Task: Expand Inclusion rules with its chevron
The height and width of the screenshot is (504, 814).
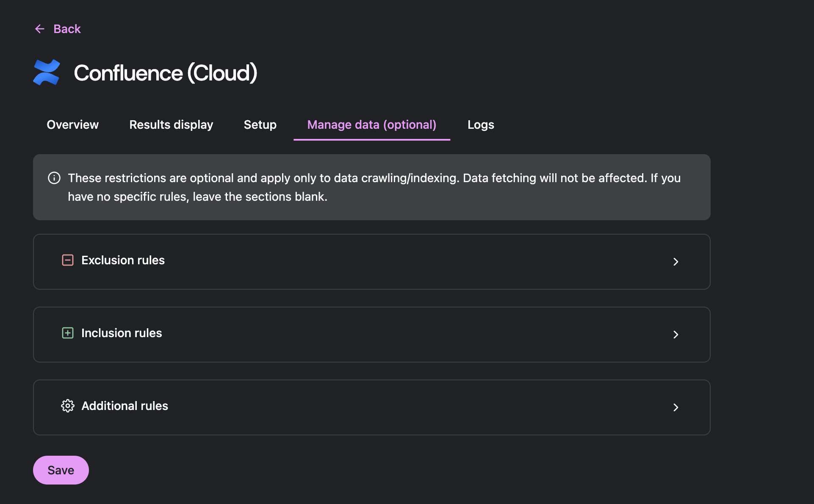Action: 676,335
